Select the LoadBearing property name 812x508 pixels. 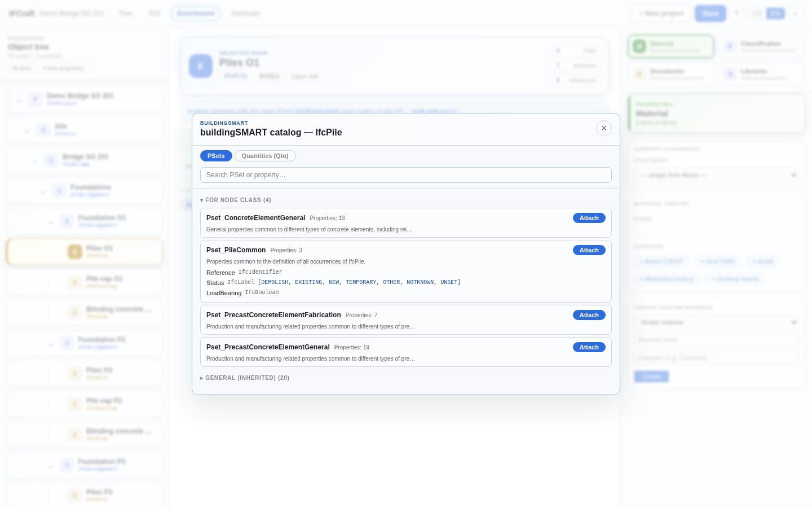(x=224, y=293)
